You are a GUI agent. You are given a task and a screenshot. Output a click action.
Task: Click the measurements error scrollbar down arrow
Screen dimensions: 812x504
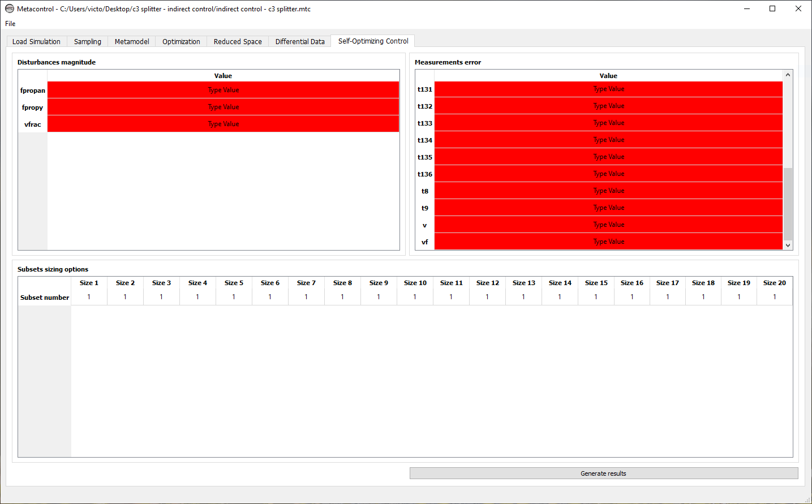[787, 245]
